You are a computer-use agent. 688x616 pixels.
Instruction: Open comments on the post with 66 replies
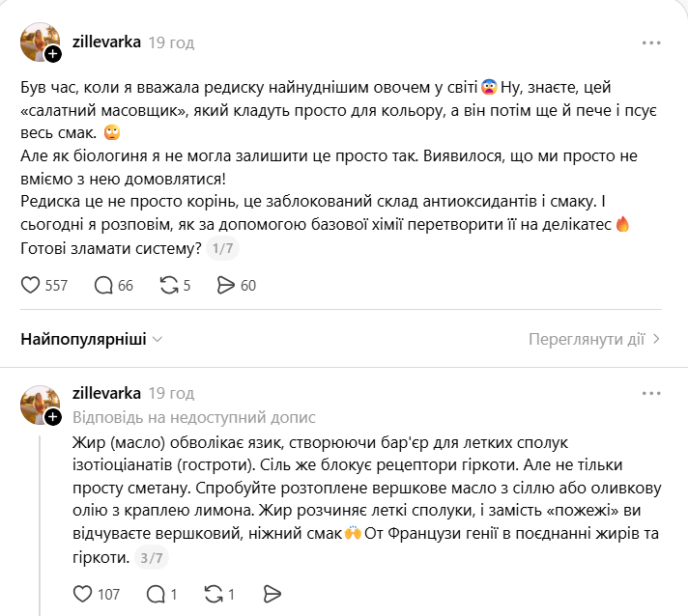pos(103,285)
